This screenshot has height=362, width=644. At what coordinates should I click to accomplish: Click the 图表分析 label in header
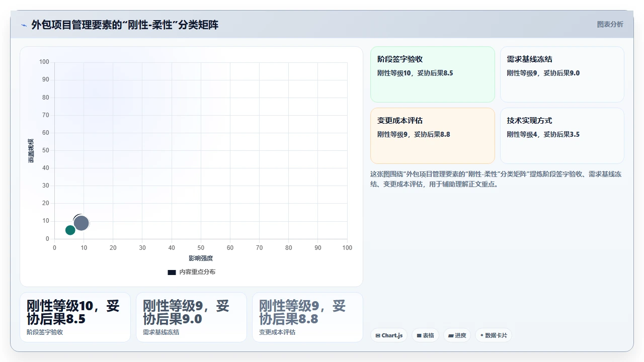[610, 24]
